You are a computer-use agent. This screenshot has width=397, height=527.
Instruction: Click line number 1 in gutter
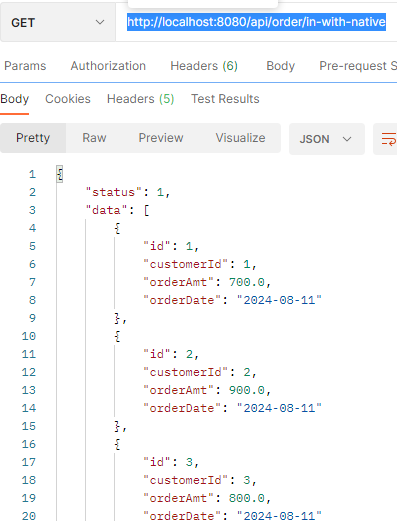click(x=32, y=174)
